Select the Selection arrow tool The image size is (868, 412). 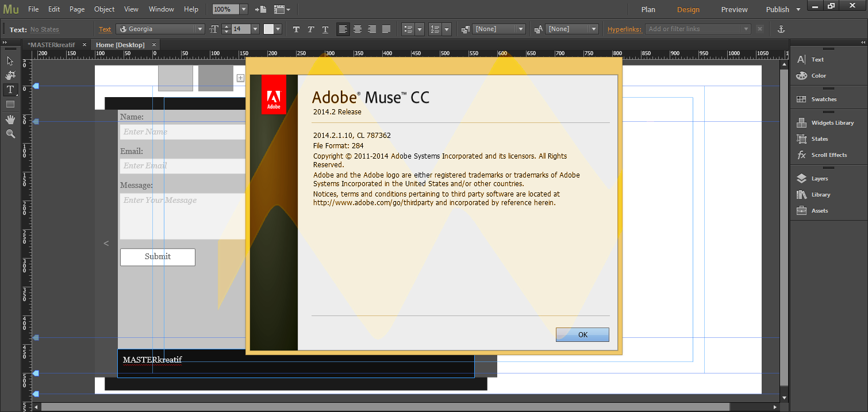coord(10,60)
